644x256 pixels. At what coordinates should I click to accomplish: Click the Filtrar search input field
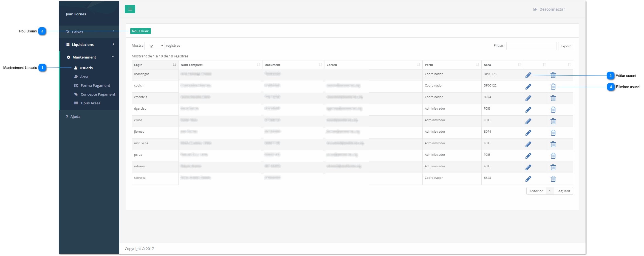click(x=531, y=46)
